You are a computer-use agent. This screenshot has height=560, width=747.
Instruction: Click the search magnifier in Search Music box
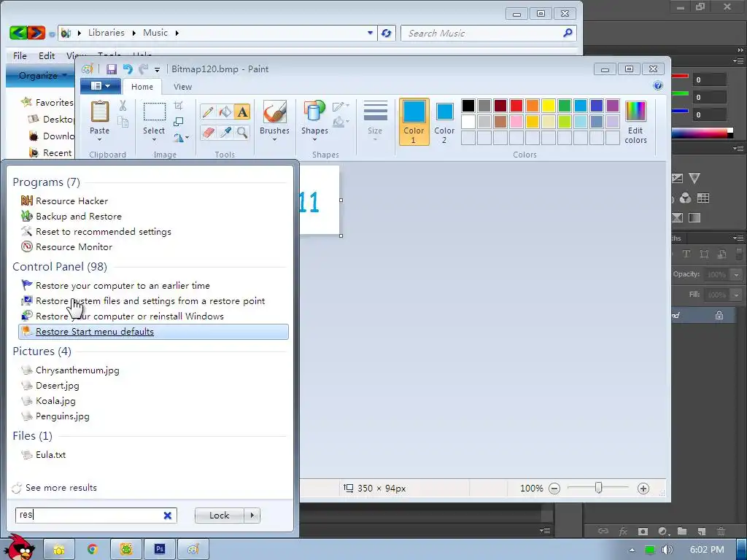pyautogui.click(x=568, y=33)
